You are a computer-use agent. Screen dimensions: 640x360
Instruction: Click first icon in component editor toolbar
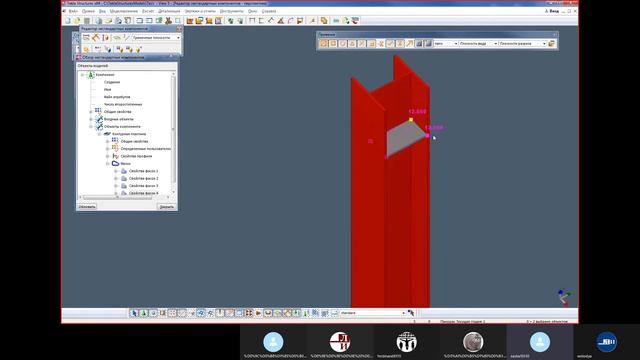point(86,38)
